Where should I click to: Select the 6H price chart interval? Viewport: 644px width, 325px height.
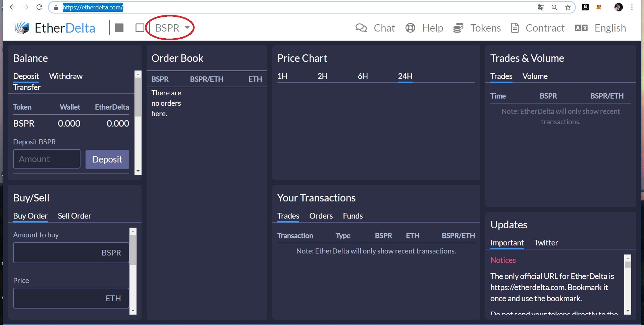tap(363, 76)
